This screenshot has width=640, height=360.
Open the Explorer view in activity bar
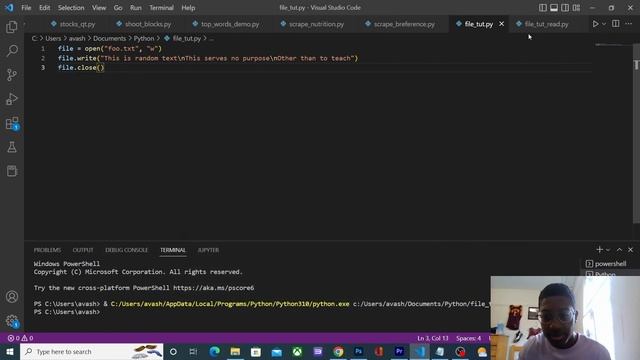click(12, 27)
